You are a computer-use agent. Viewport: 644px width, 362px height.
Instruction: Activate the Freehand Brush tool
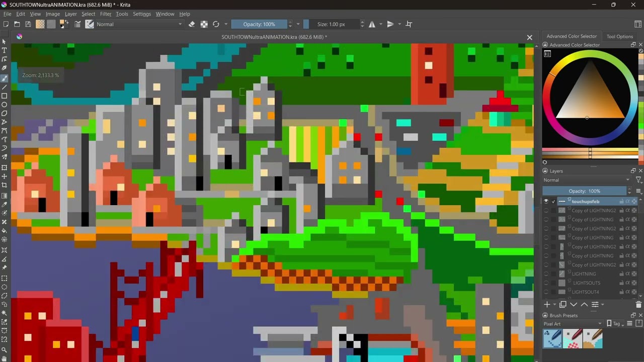pyautogui.click(x=4, y=78)
